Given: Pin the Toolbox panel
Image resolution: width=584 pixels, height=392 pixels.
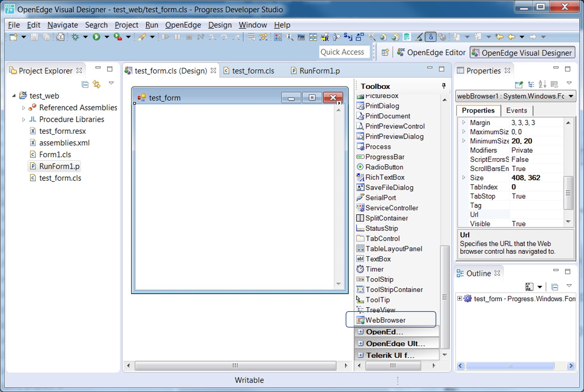Looking at the screenshot, I should 444,86.
